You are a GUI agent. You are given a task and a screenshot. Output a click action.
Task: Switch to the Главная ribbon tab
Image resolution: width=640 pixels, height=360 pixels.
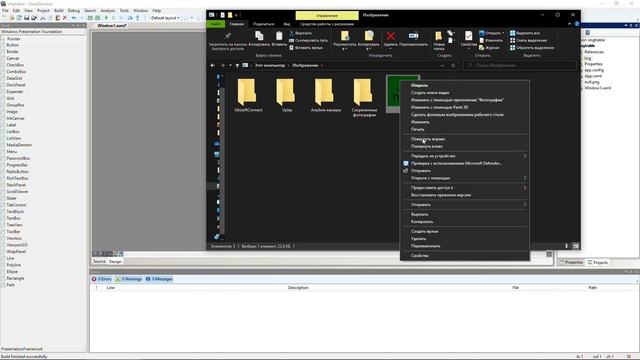pyautogui.click(x=236, y=24)
